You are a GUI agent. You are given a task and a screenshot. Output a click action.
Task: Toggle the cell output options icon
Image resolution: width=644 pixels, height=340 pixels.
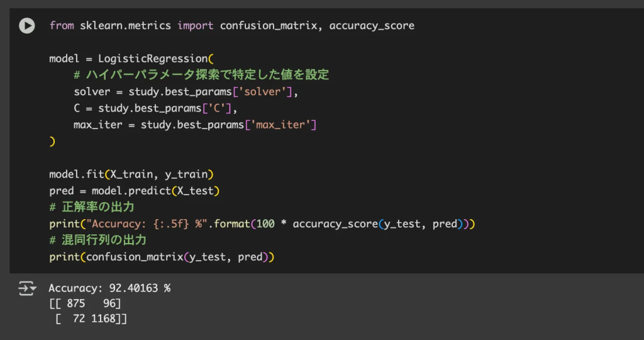(x=27, y=288)
